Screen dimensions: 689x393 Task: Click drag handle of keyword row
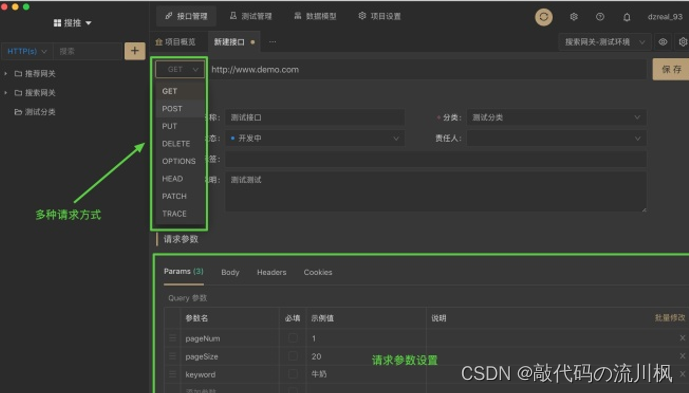tap(172, 374)
